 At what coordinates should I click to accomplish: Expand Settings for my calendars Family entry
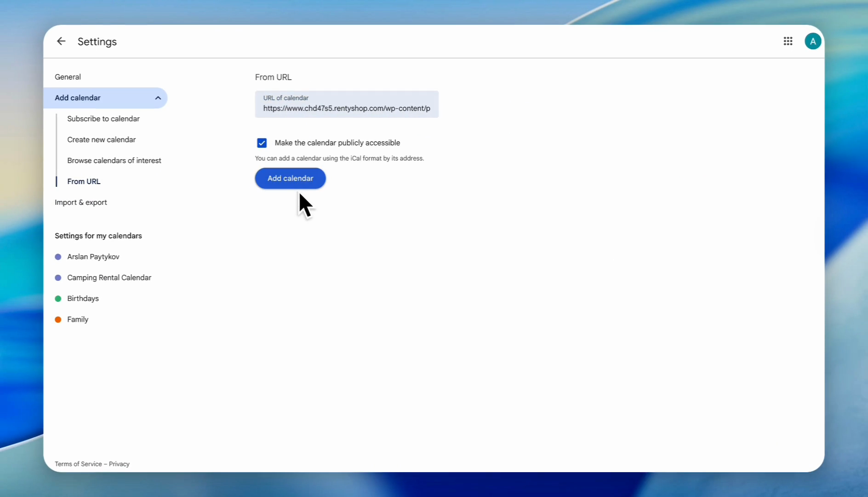click(78, 319)
